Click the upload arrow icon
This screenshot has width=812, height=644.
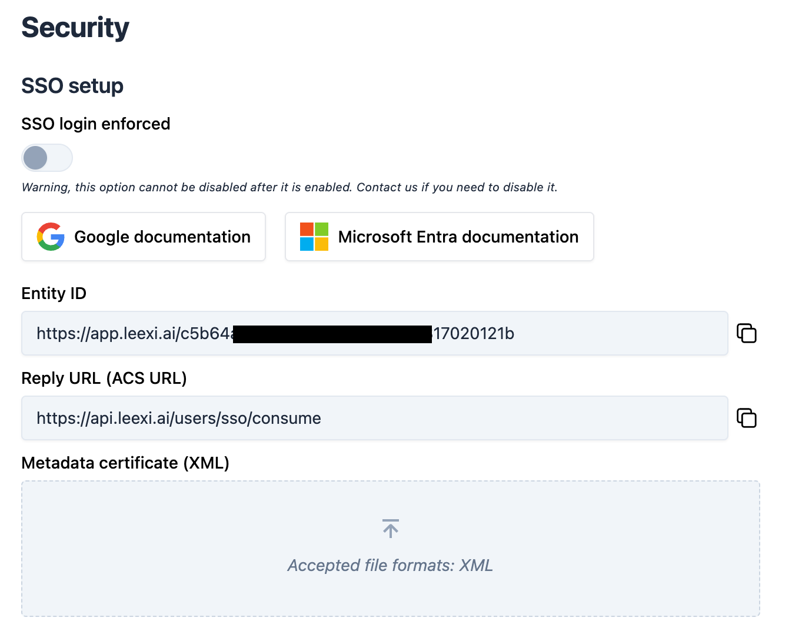point(390,529)
